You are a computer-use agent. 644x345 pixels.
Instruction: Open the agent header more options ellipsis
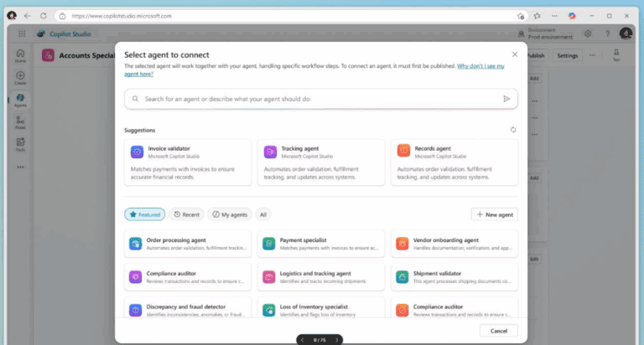(592, 55)
